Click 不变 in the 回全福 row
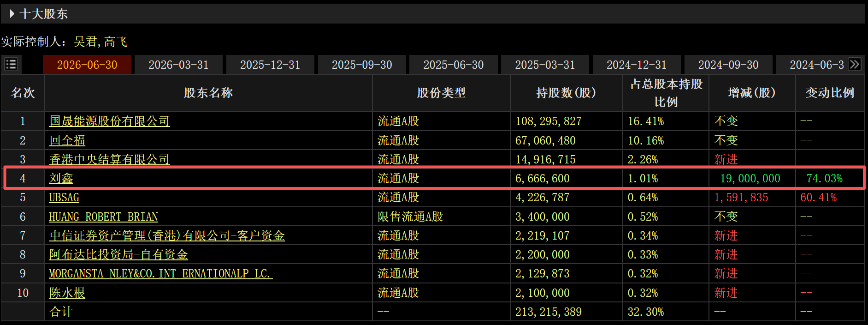 pyautogui.click(x=726, y=140)
